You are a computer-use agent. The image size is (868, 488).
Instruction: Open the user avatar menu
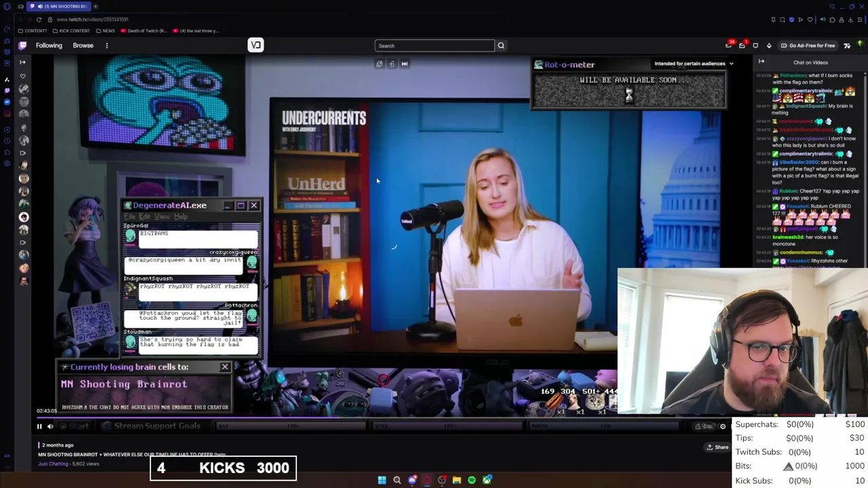861,45
